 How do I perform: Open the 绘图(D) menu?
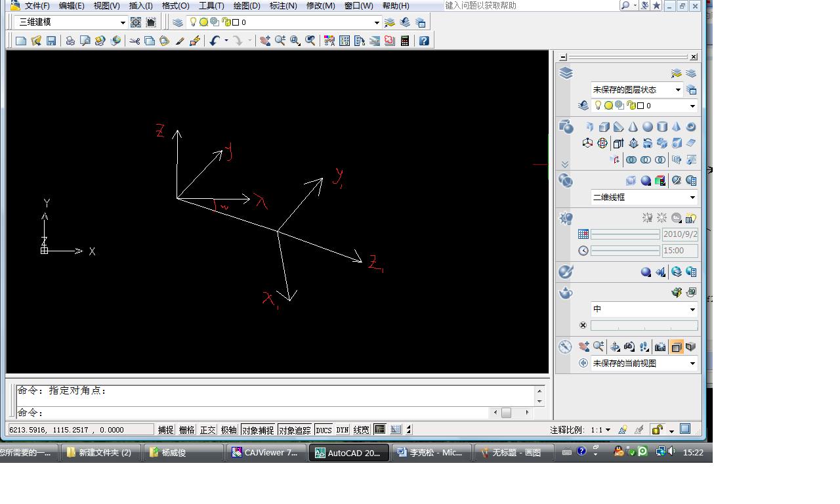click(247, 5)
